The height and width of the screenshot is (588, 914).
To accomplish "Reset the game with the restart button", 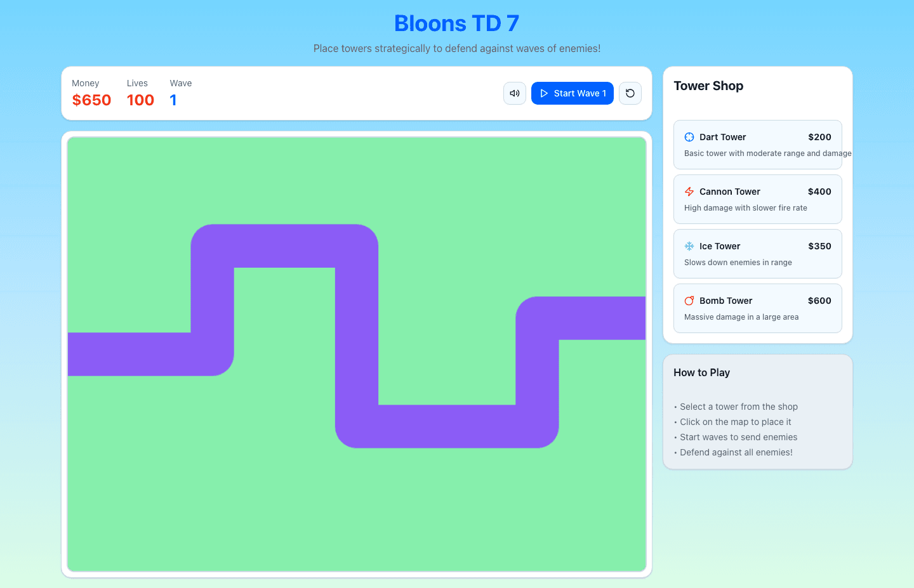I will point(630,93).
